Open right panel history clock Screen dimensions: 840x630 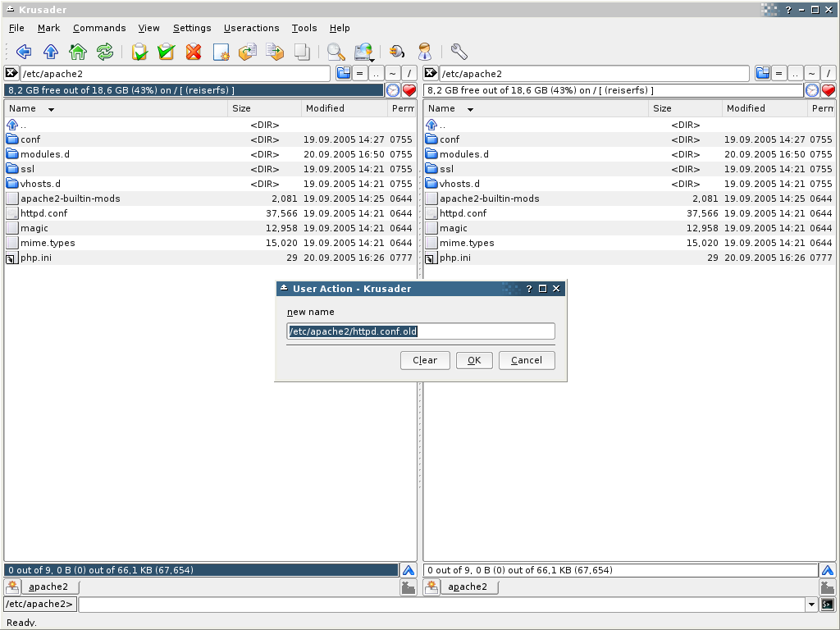812,90
